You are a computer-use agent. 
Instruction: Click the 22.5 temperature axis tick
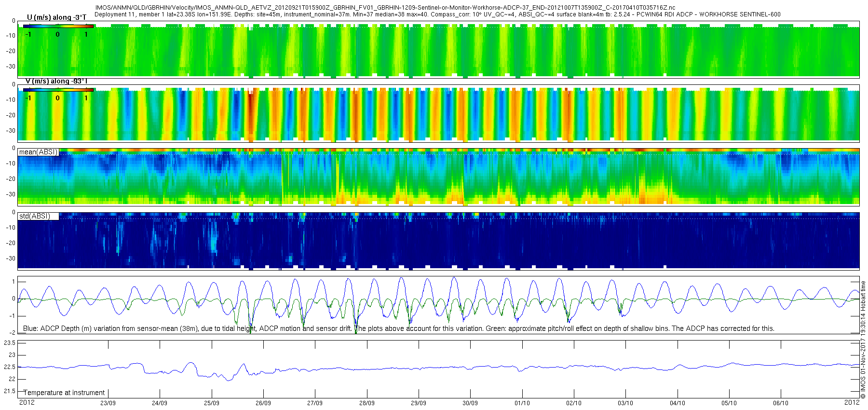[10, 367]
